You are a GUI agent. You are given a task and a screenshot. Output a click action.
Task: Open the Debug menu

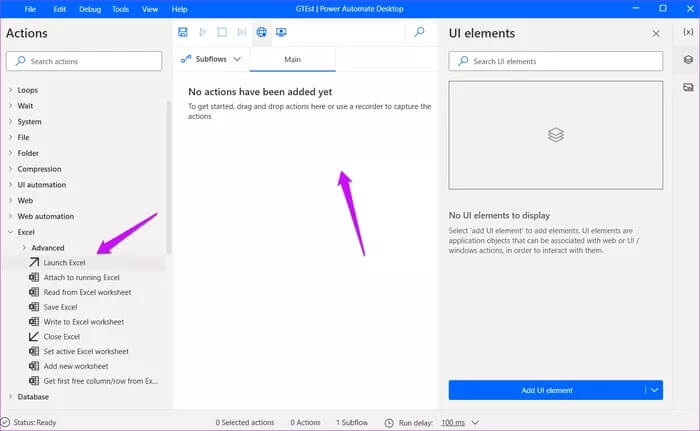90,9
